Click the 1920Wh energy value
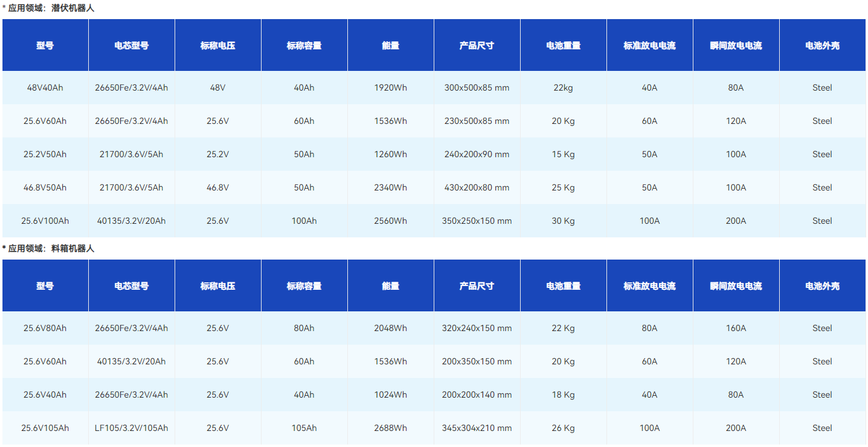 coord(391,88)
